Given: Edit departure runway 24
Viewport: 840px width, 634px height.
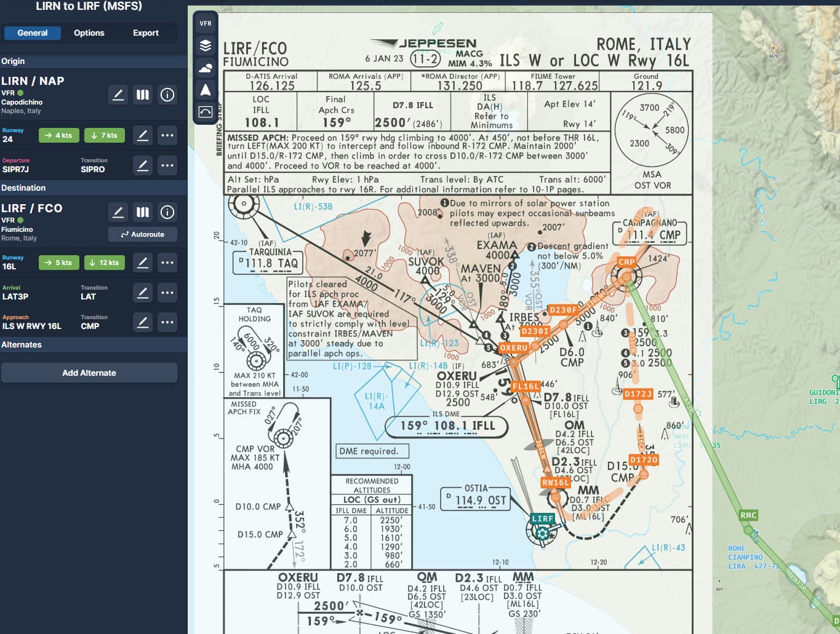Looking at the screenshot, I should pos(143,135).
